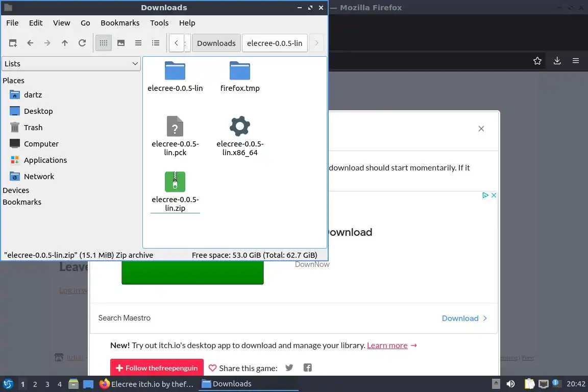Open Go menu

pyautogui.click(x=86, y=23)
